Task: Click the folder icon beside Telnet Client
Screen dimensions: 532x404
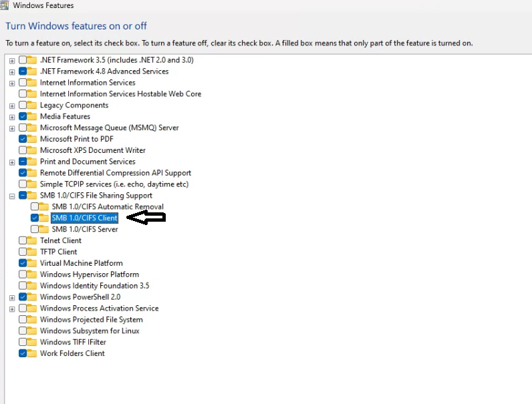Action: click(x=32, y=240)
